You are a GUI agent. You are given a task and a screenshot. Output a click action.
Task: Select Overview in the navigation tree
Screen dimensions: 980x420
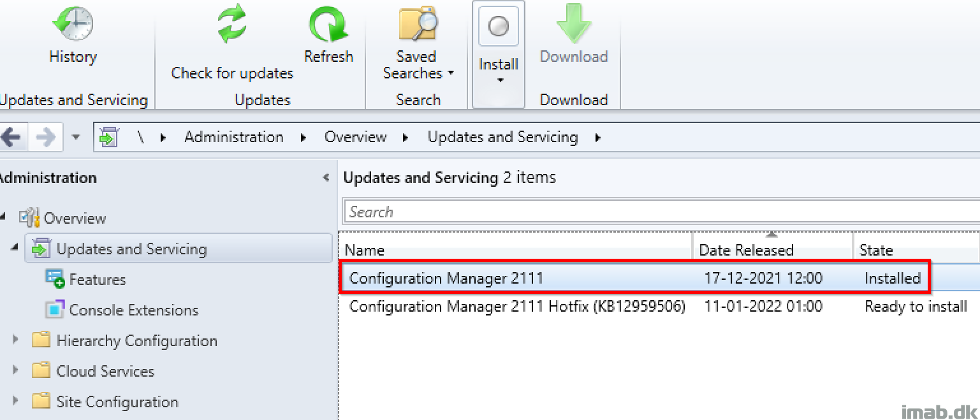(75, 218)
